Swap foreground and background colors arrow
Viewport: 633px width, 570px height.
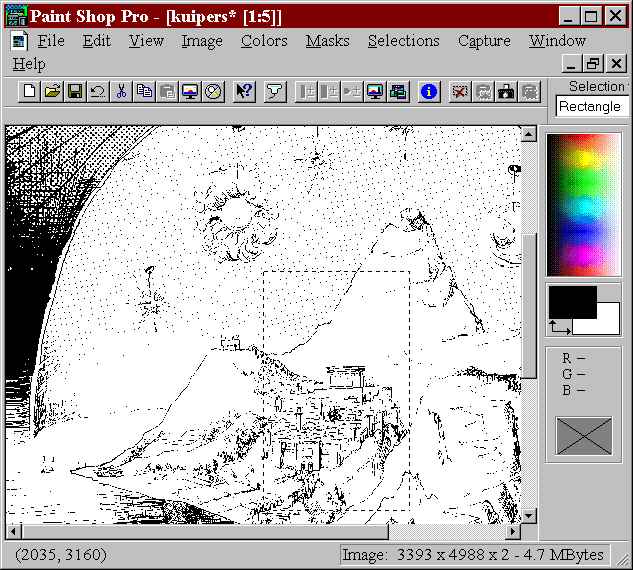(560, 326)
